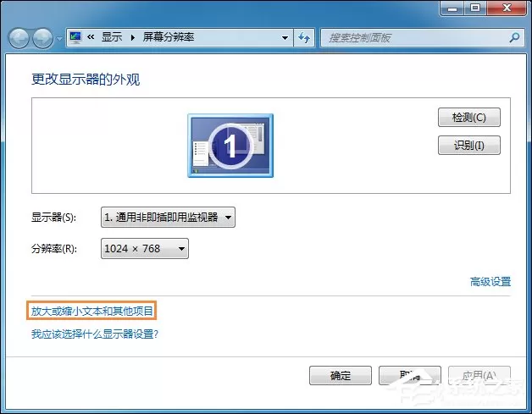Open 我应该选择什么显示器设置? help link
This screenshot has height=414, width=532.
[x=95, y=334]
